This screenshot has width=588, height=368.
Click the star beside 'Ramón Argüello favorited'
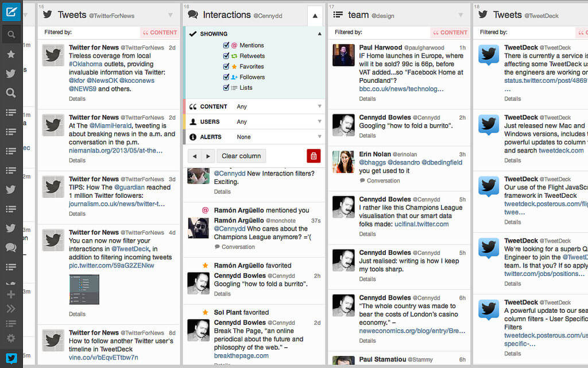click(205, 266)
